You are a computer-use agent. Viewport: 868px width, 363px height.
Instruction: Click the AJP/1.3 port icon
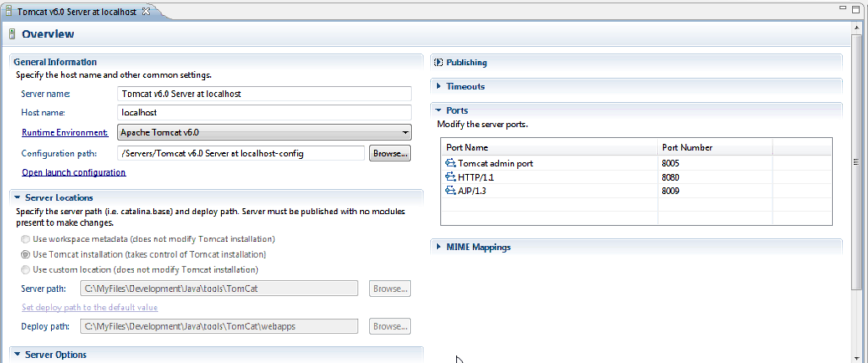click(x=450, y=191)
